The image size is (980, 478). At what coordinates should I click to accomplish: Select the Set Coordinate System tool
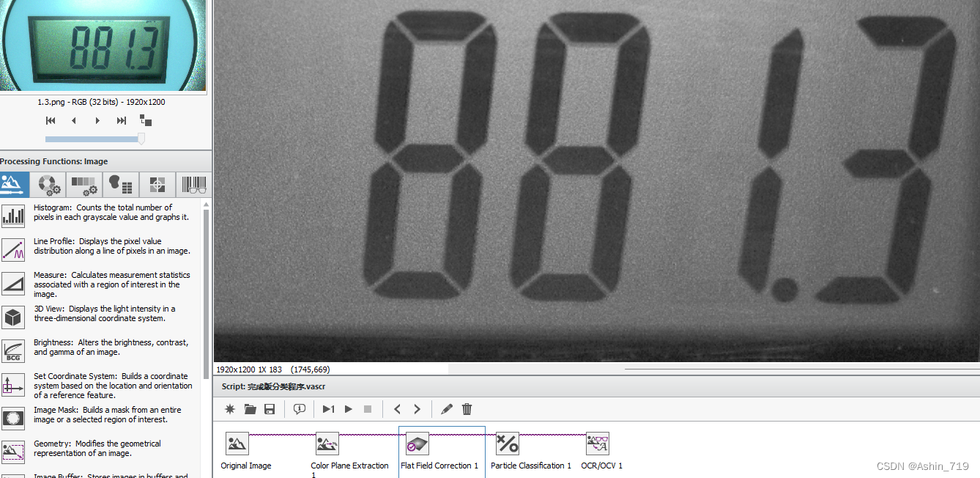(13, 385)
